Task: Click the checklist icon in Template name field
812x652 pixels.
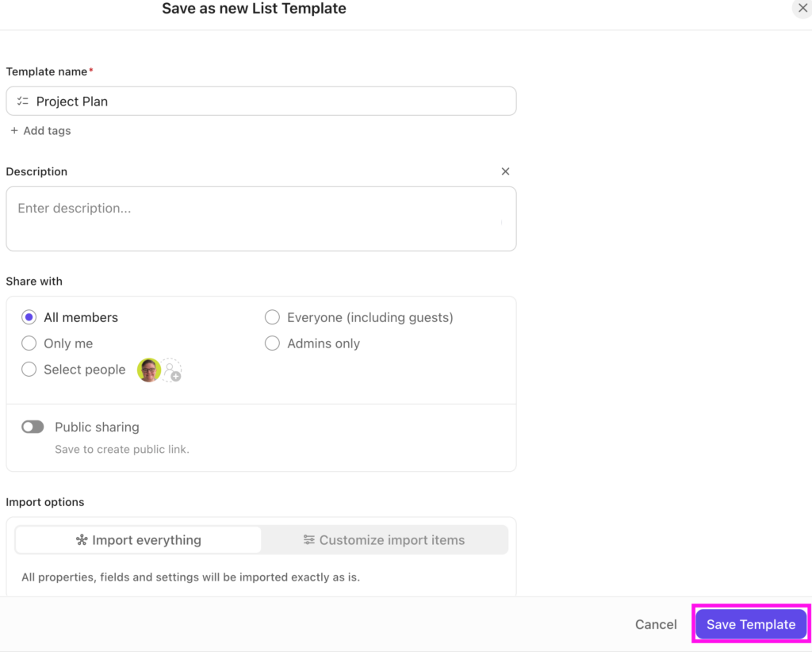Action: pos(22,102)
